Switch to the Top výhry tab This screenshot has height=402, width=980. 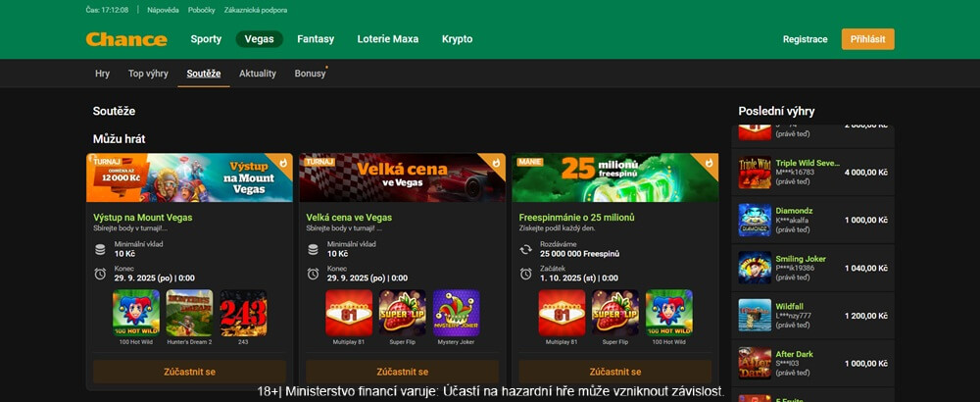click(x=148, y=74)
